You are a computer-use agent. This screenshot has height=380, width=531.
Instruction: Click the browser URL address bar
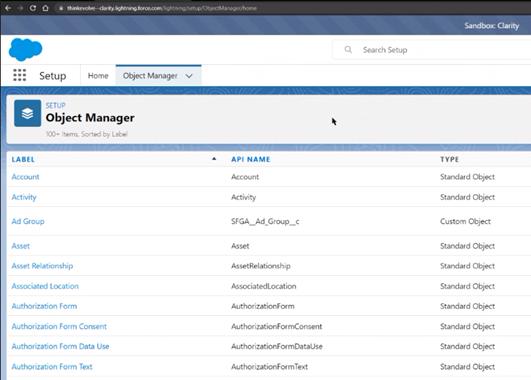coord(162,8)
